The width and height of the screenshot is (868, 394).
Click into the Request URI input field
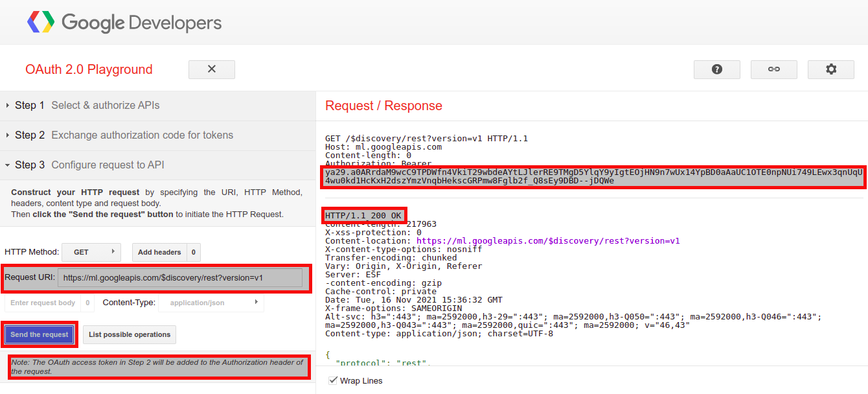(179, 278)
